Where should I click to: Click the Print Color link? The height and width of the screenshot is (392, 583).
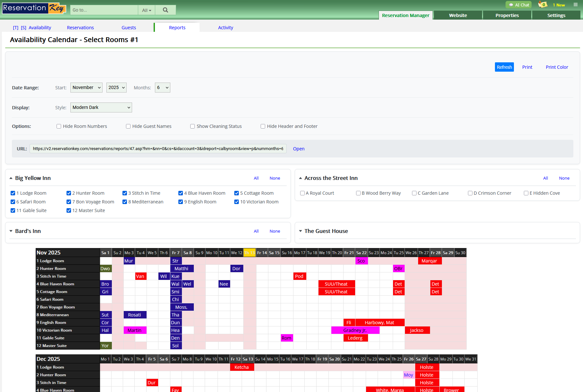tap(557, 67)
